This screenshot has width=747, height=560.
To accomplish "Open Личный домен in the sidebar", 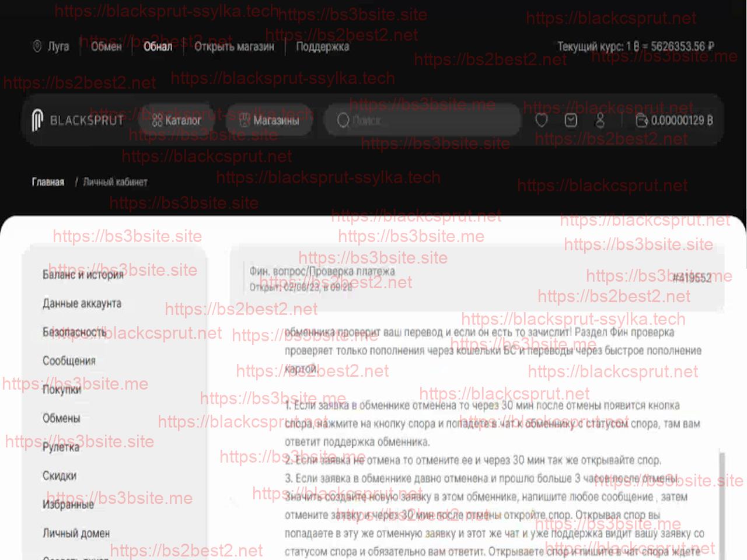I will coord(76,533).
